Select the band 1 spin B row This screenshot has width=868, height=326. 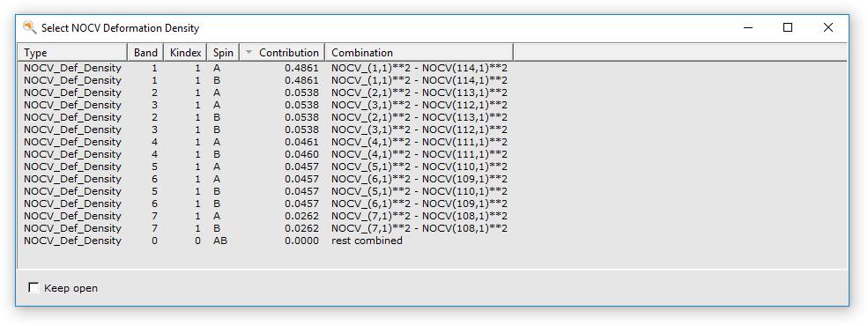[432, 80]
